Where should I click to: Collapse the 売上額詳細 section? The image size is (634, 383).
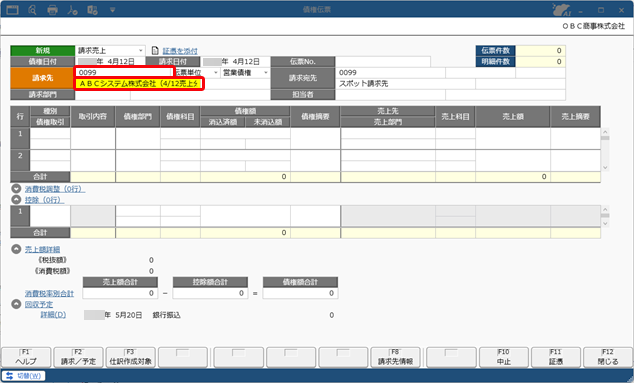[16, 249]
